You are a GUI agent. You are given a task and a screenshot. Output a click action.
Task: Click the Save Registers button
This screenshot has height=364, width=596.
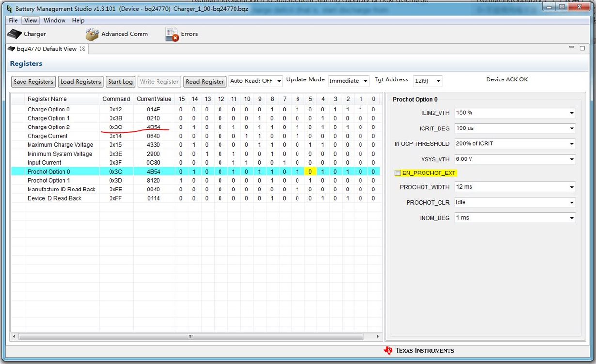click(x=33, y=82)
